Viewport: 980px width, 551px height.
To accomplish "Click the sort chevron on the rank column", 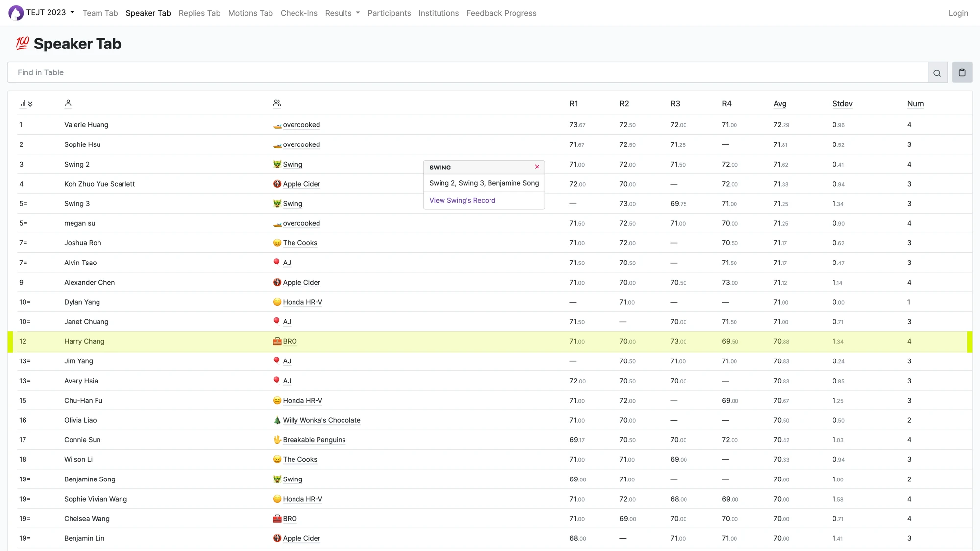I will 30,104.
